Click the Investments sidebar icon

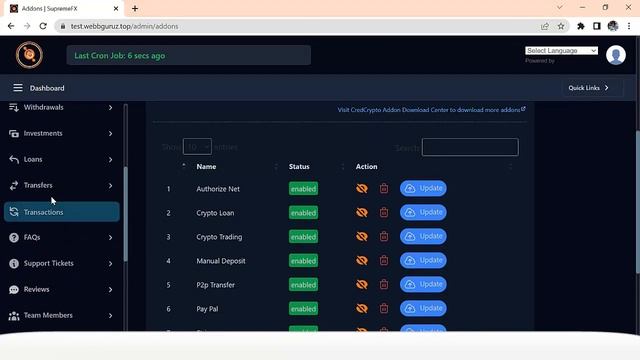[x=14, y=133]
